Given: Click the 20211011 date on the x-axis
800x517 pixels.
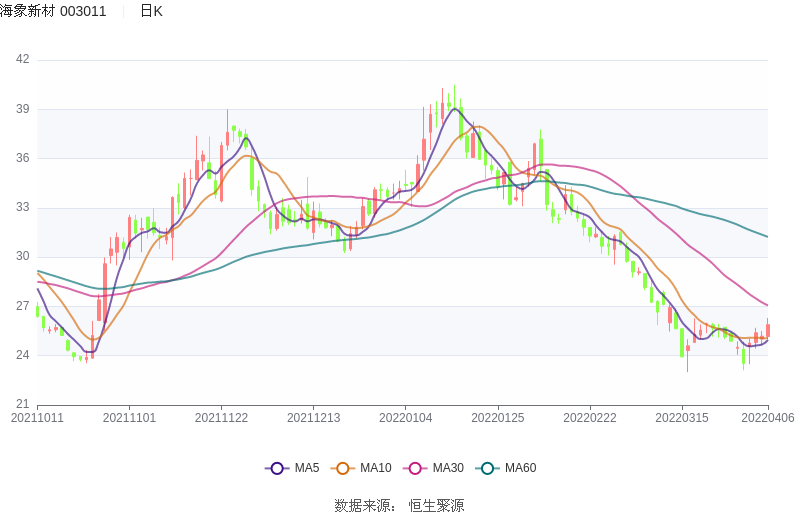Looking at the screenshot, I should [x=37, y=418].
